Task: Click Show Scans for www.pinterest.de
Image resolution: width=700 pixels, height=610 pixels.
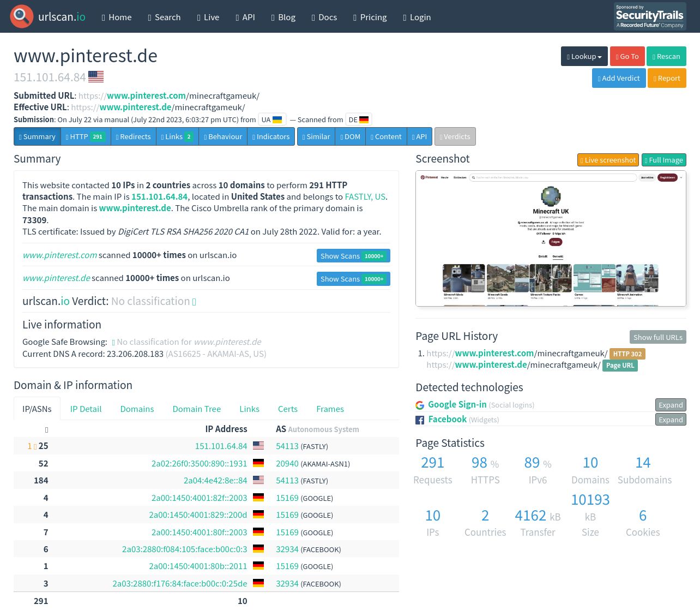Action: click(x=353, y=279)
